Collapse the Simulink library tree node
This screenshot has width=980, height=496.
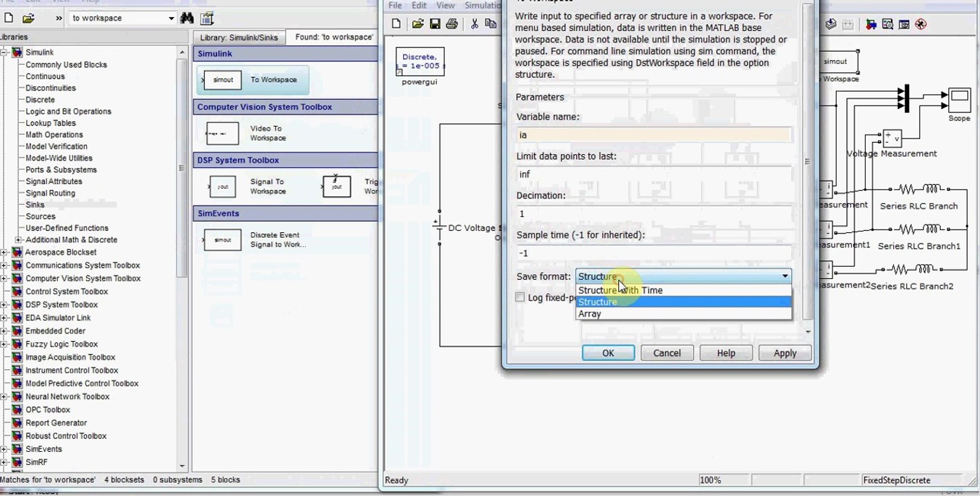point(4,52)
